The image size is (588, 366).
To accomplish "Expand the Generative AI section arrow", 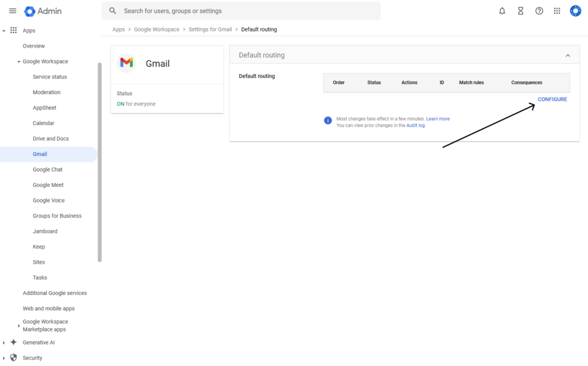I will (x=4, y=342).
